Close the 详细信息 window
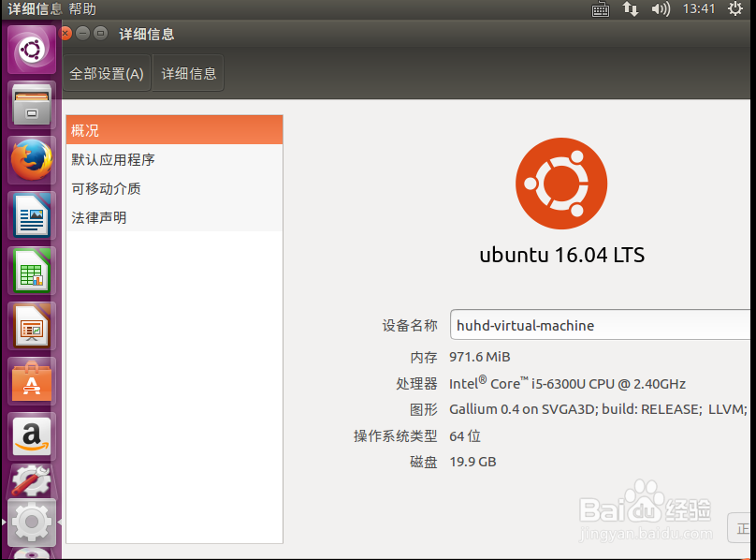 point(66,34)
